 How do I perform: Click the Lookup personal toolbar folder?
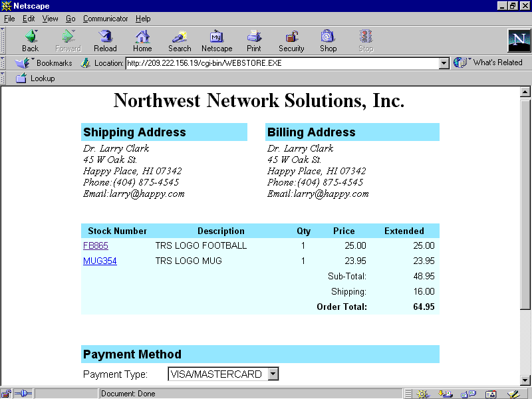pyautogui.click(x=35, y=78)
